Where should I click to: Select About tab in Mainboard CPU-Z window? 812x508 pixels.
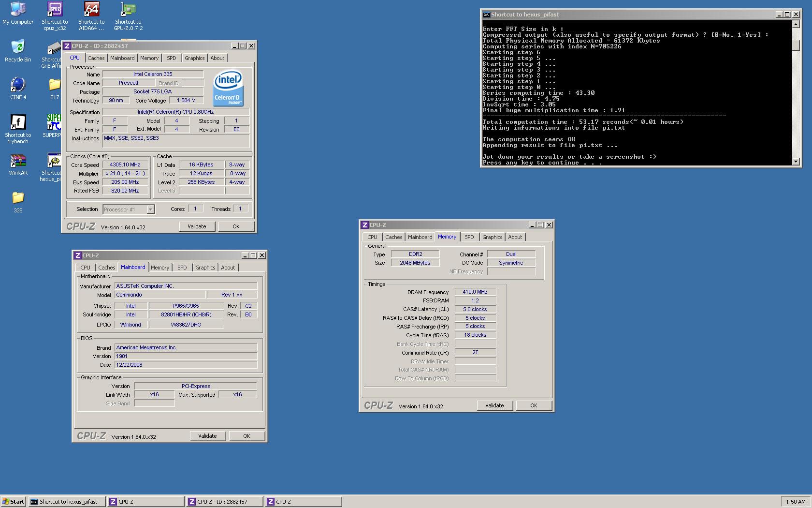pyautogui.click(x=228, y=268)
